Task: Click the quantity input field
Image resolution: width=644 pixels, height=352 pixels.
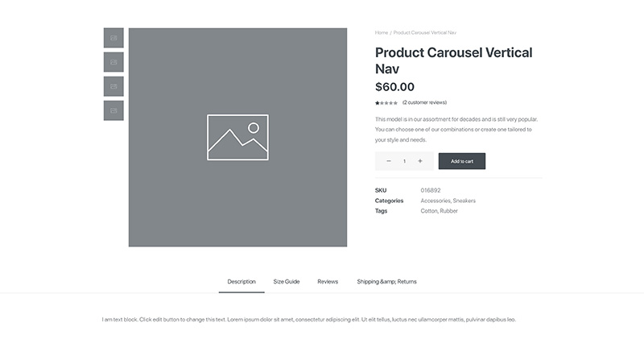Action: (404, 161)
